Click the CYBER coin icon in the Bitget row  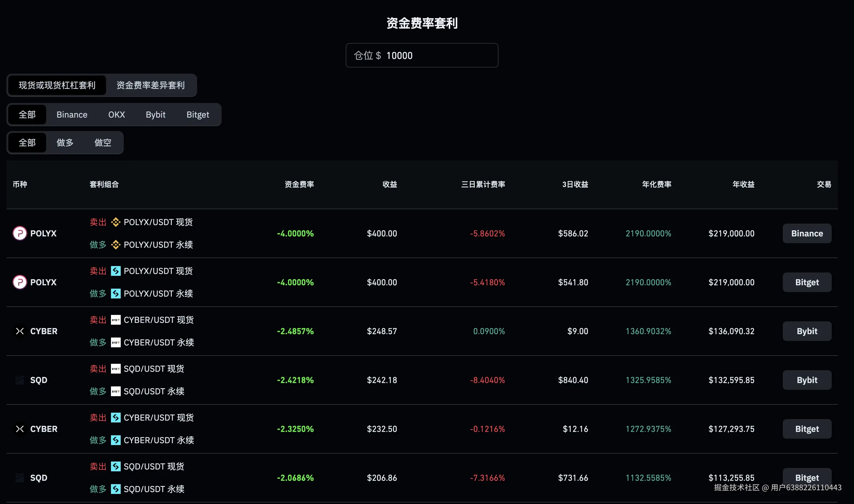point(20,429)
